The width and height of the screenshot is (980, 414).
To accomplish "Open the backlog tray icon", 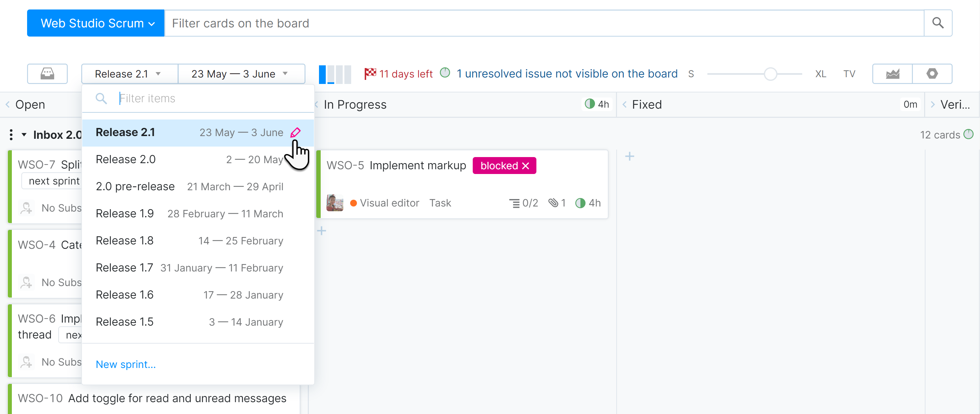I will [x=47, y=74].
